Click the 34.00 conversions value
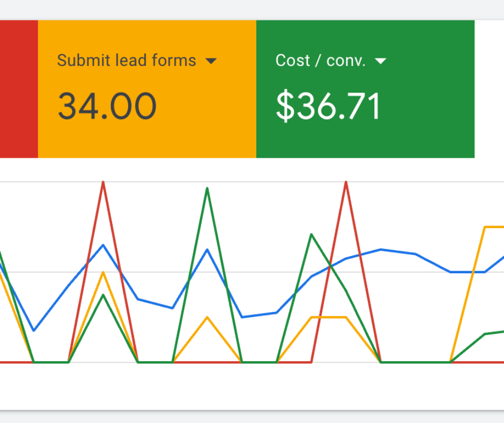Screen dimensions: 504x423 pyautogui.click(x=107, y=106)
